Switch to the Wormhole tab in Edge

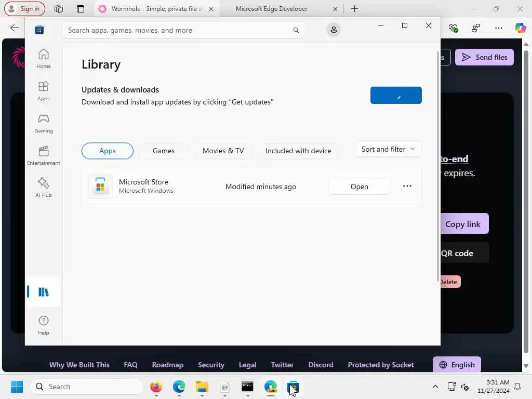pos(156,9)
